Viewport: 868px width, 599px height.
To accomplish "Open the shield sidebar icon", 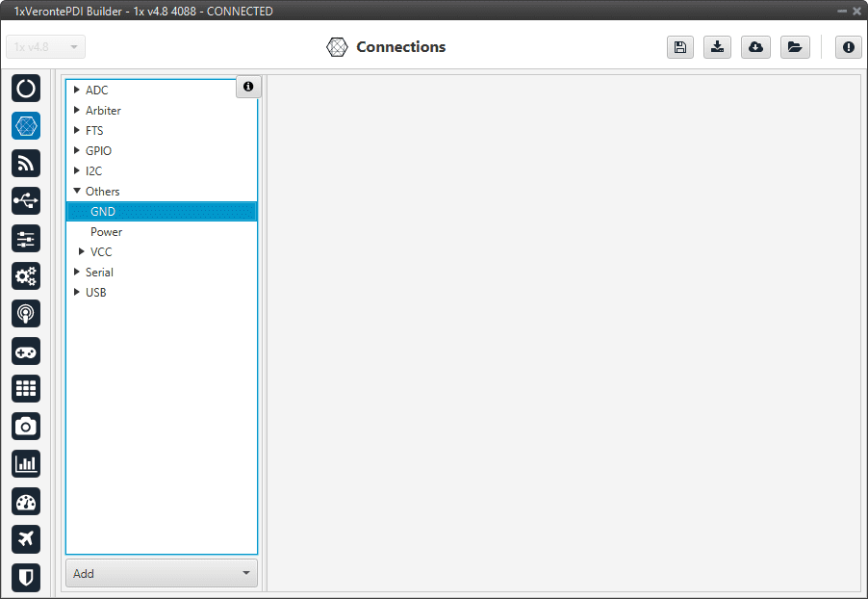I will (x=26, y=577).
